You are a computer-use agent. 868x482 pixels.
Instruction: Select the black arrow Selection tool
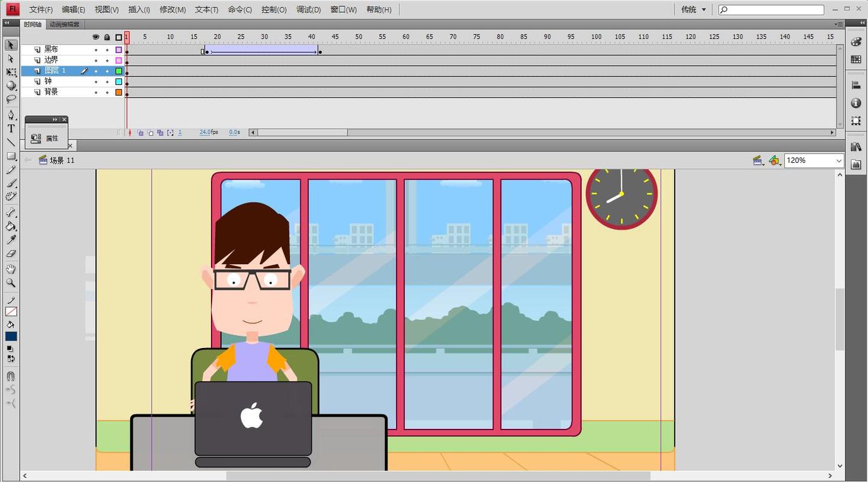coord(11,45)
